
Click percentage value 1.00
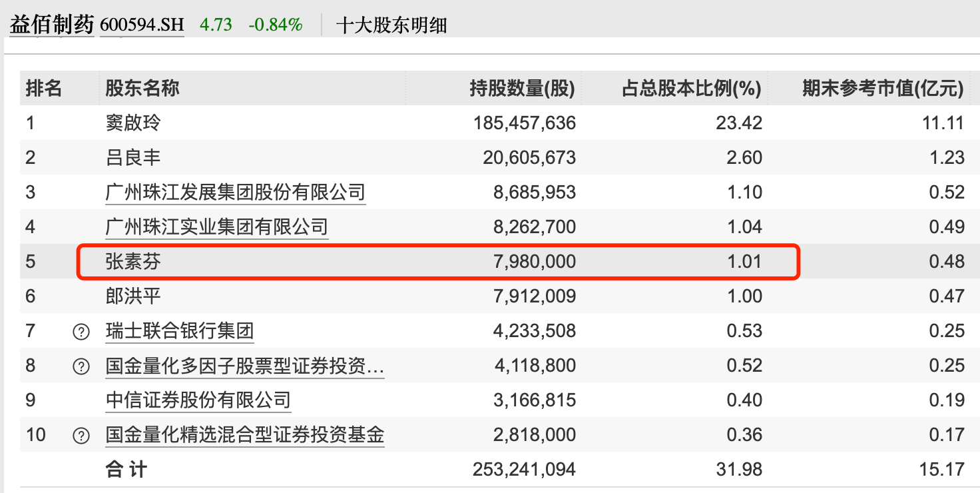pyautogui.click(x=745, y=296)
